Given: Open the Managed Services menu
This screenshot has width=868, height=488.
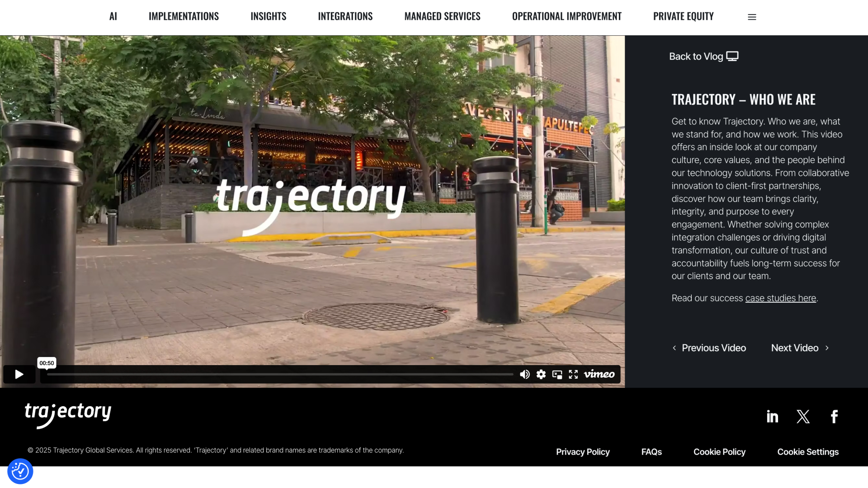Looking at the screenshot, I should tap(442, 16).
